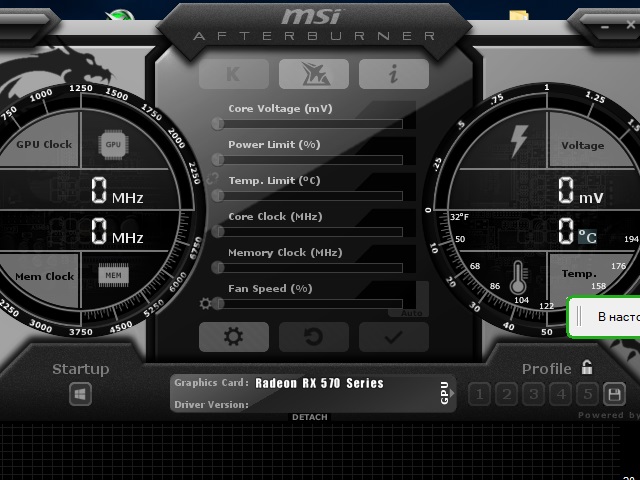The width and height of the screenshot is (640, 480).
Task: Open the desktop folder icon behind Afterburner
Action: pos(519,16)
